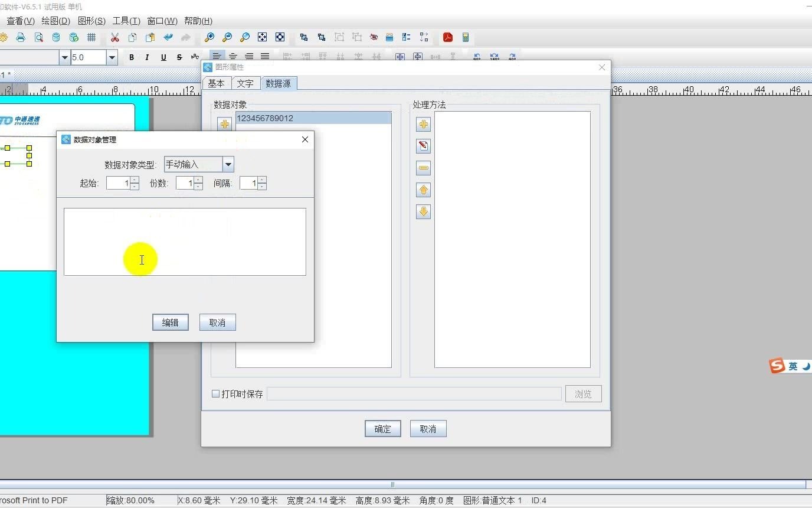Open the database settings cylinder icon
The height and width of the screenshot is (508, 812).
56,37
